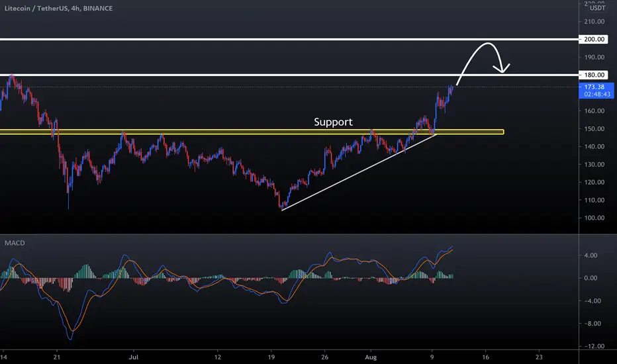Click the 9 date on time axis

pyautogui.click(x=432, y=357)
